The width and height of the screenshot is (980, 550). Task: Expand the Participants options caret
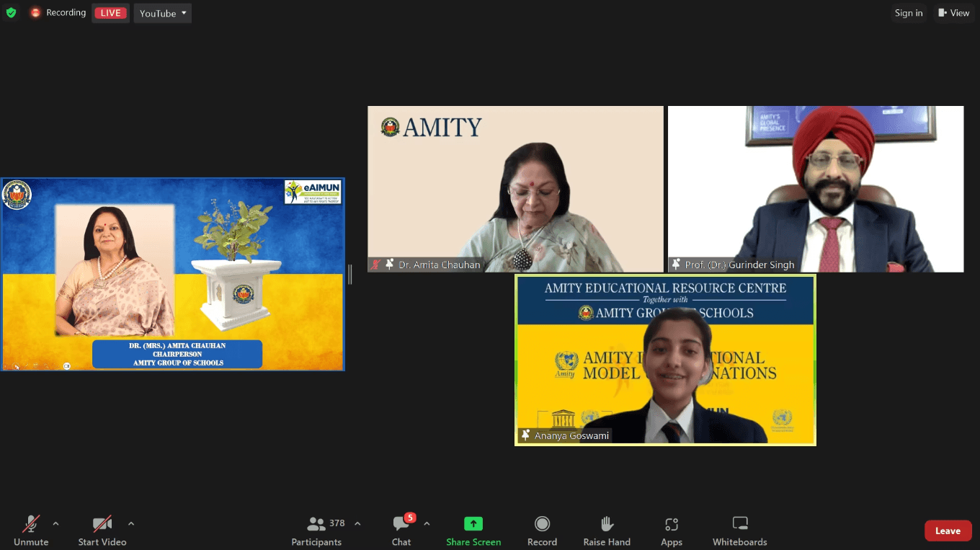click(357, 524)
